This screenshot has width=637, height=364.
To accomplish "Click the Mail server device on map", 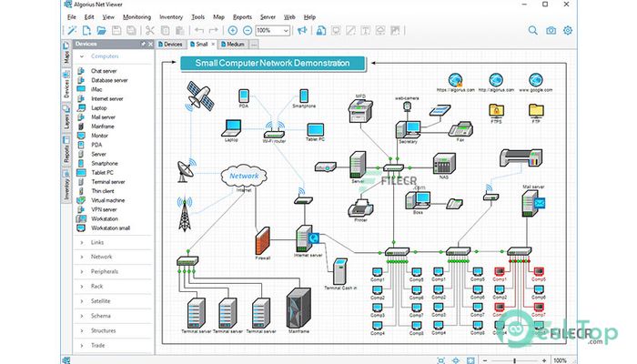I will tap(533, 203).
